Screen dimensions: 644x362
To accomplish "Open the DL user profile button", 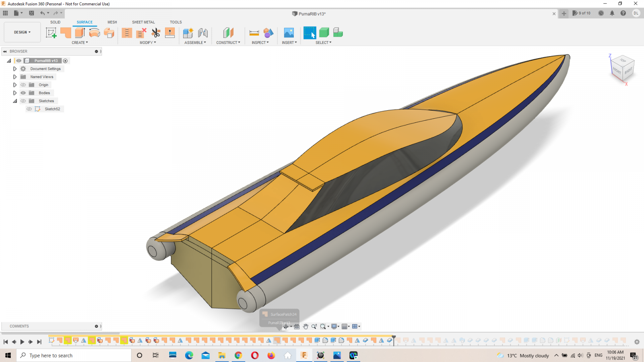I will (636, 13).
